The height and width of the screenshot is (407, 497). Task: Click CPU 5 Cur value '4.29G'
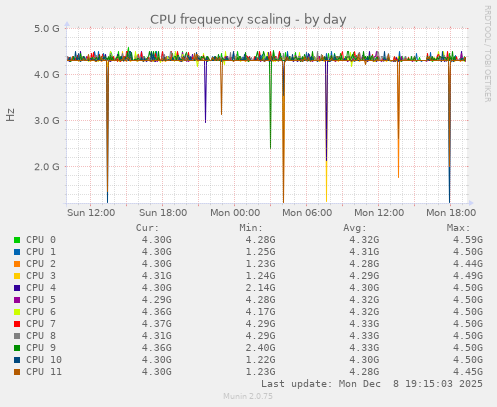click(157, 300)
